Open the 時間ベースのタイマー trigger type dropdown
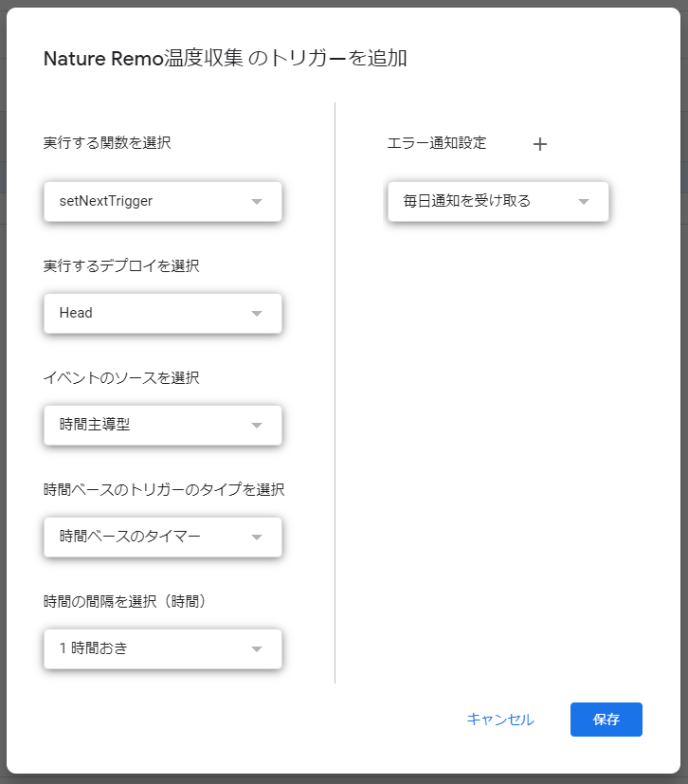Screen dimensions: 688x784 (x=163, y=537)
